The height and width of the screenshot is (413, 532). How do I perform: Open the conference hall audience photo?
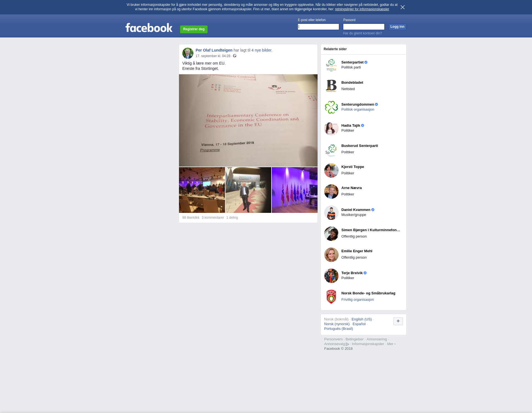click(202, 190)
